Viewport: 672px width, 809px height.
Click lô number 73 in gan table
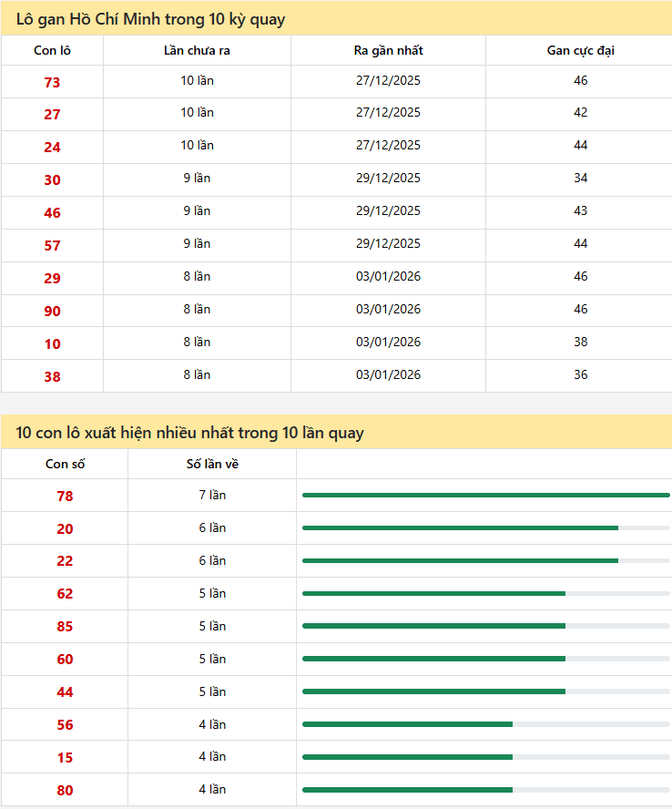point(52,82)
